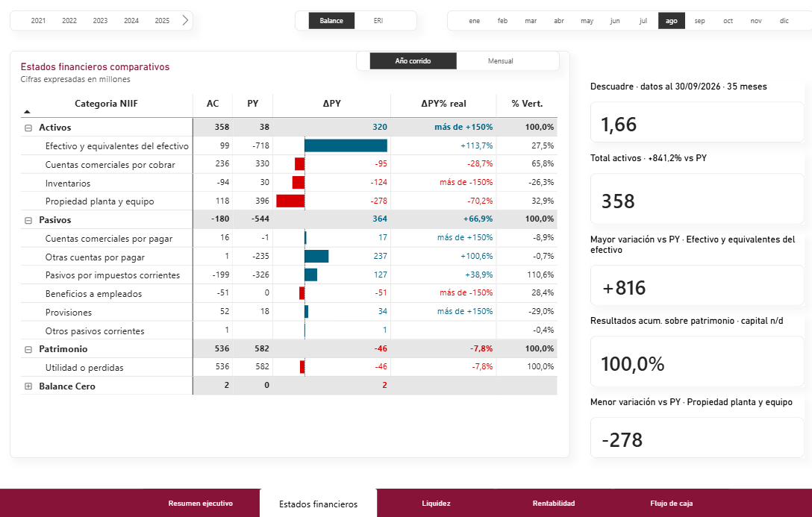Image resolution: width=812 pixels, height=517 pixels.
Task: Select year 2021
Action: 38,21
